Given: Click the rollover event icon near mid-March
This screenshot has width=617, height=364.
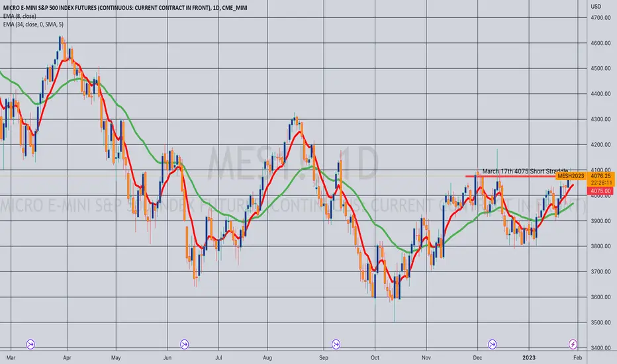Looking at the screenshot, I should [x=30, y=345].
